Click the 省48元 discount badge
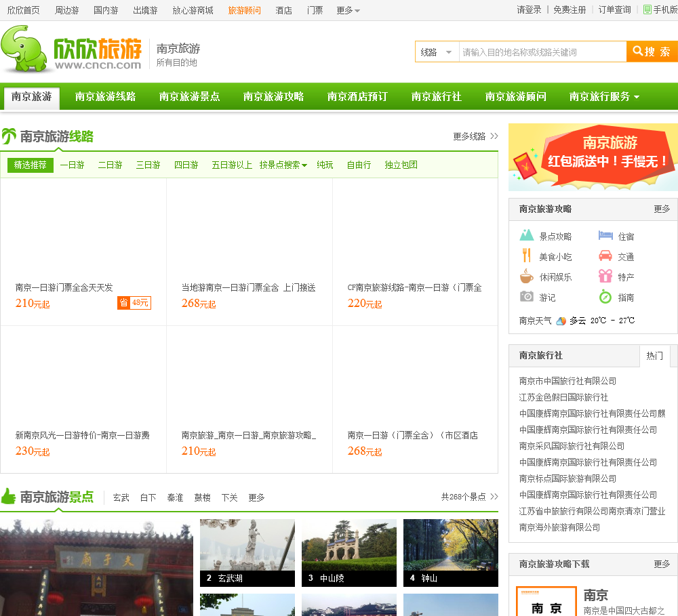Viewport: 678px width, 616px height. coord(134,303)
